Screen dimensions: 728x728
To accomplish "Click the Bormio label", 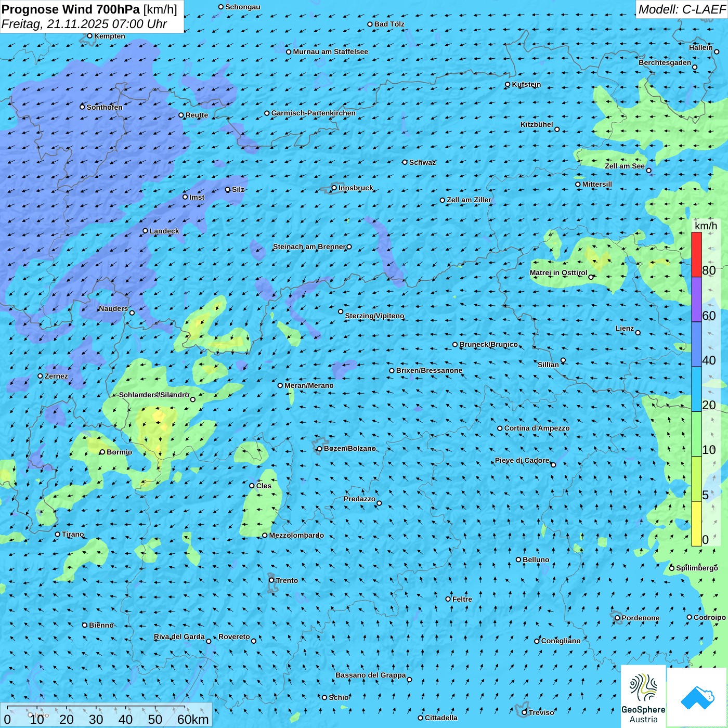I will 119,452.
